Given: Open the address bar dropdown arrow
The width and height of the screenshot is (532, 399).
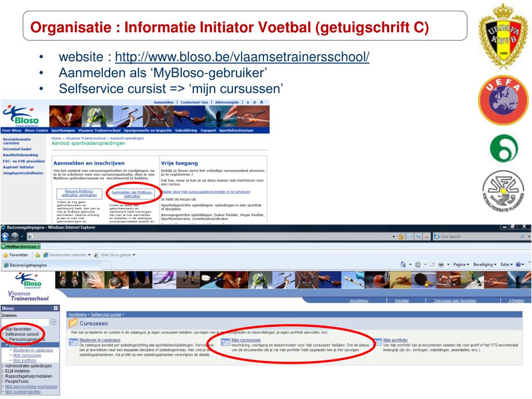Looking at the screenshot, I should click(394, 237).
